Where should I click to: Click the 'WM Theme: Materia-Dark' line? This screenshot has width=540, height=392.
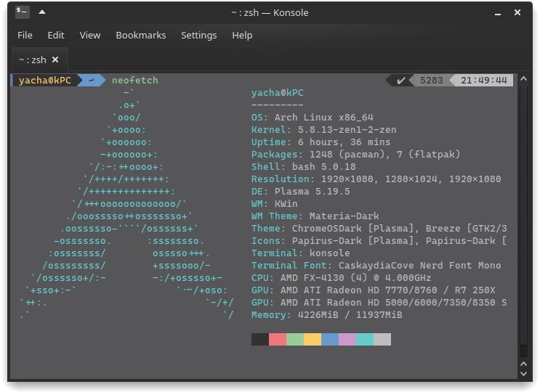[x=315, y=216]
